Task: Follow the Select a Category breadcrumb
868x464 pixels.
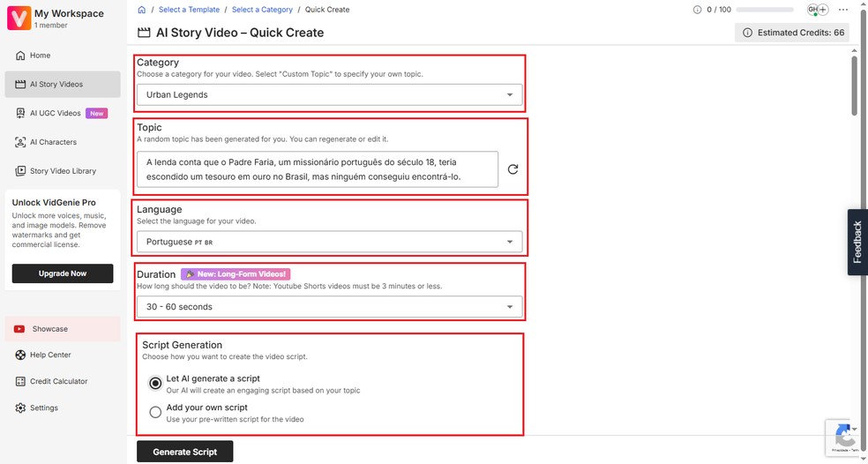Action: (x=262, y=10)
